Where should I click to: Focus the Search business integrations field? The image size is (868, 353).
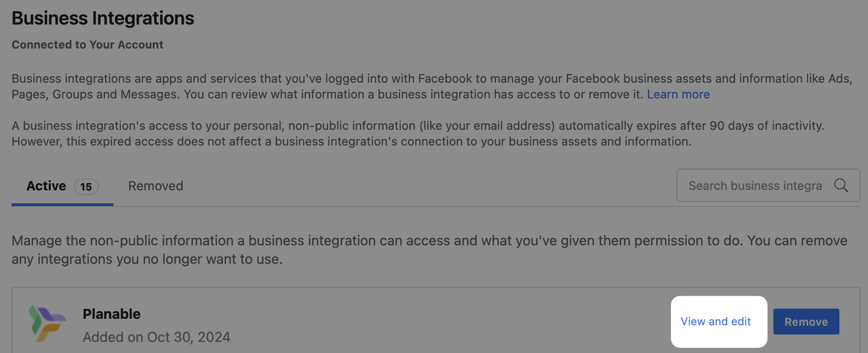[x=755, y=186]
